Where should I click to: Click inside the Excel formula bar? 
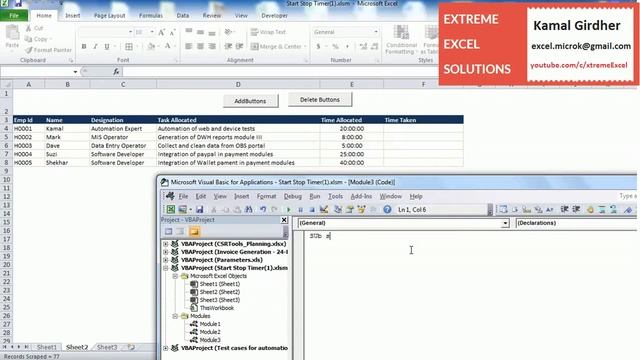point(282,72)
